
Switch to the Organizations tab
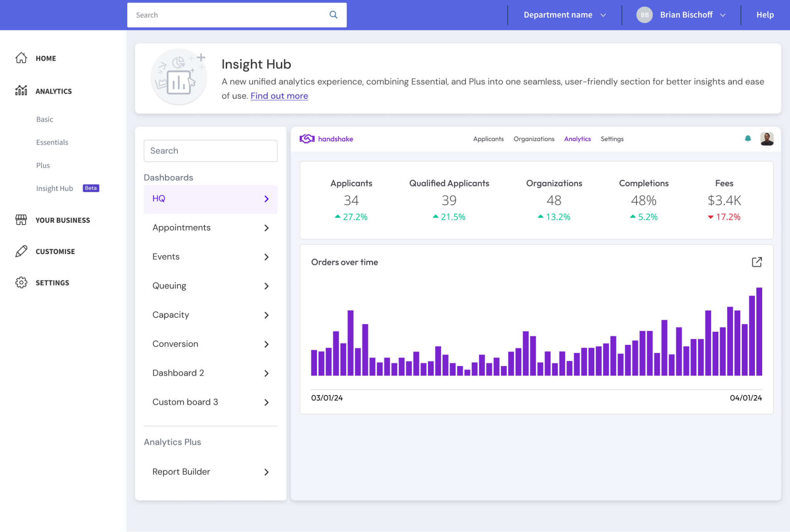533,139
